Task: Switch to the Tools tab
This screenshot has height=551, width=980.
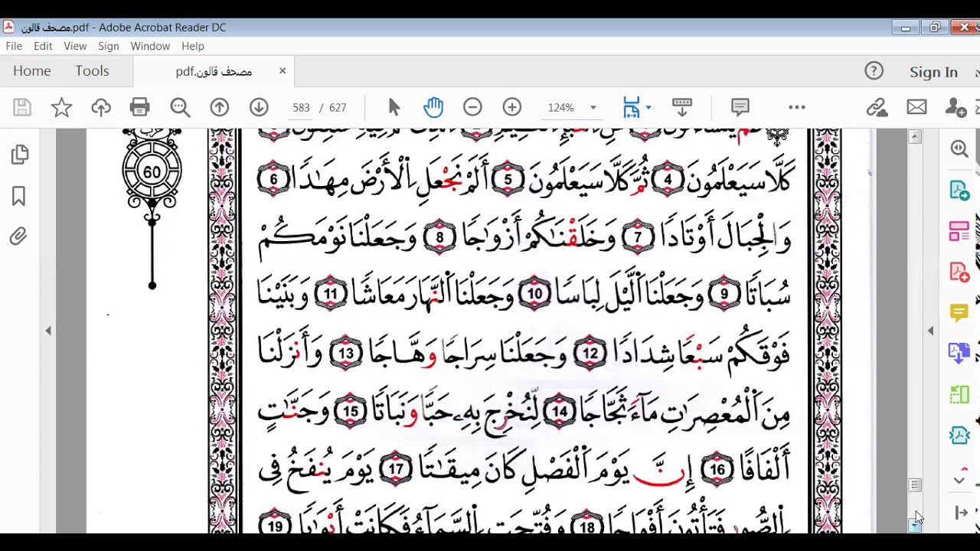Action: pos(92,70)
